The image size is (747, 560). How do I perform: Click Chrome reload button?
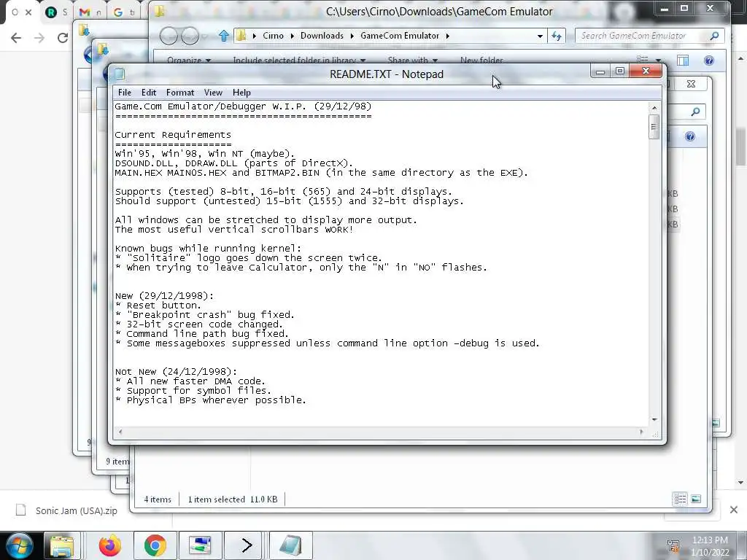(x=63, y=38)
